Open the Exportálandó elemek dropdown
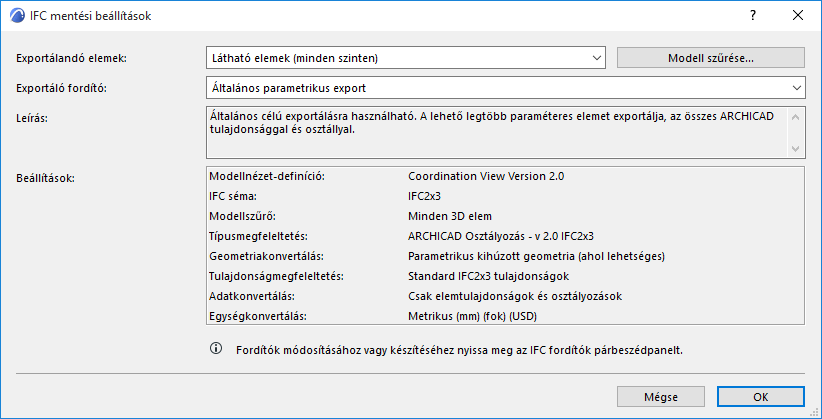The image size is (822, 419). (405, 58)
